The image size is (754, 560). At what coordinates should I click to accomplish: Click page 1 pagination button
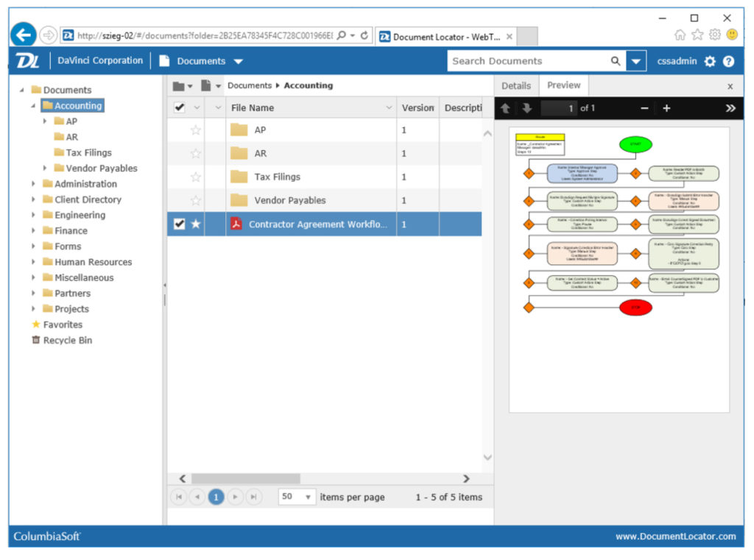click(216, 497)
